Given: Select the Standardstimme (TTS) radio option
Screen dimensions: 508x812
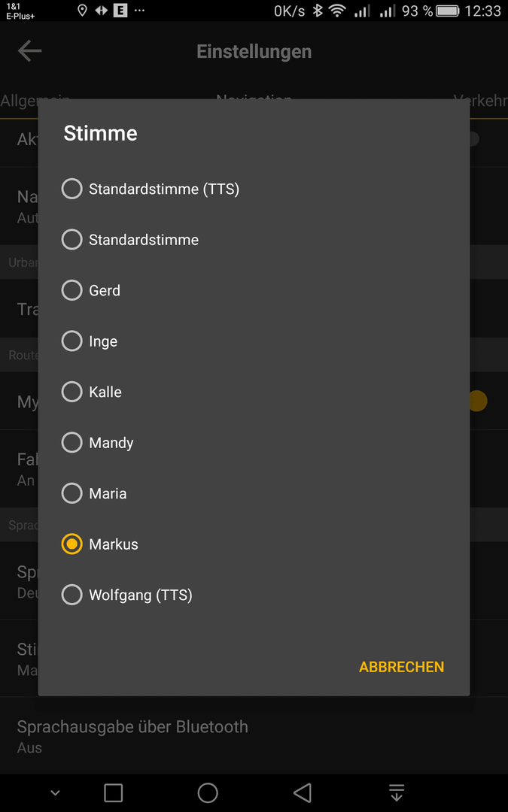Looking at the screenshot, I should pyautogui.click(x=151, y=189).
